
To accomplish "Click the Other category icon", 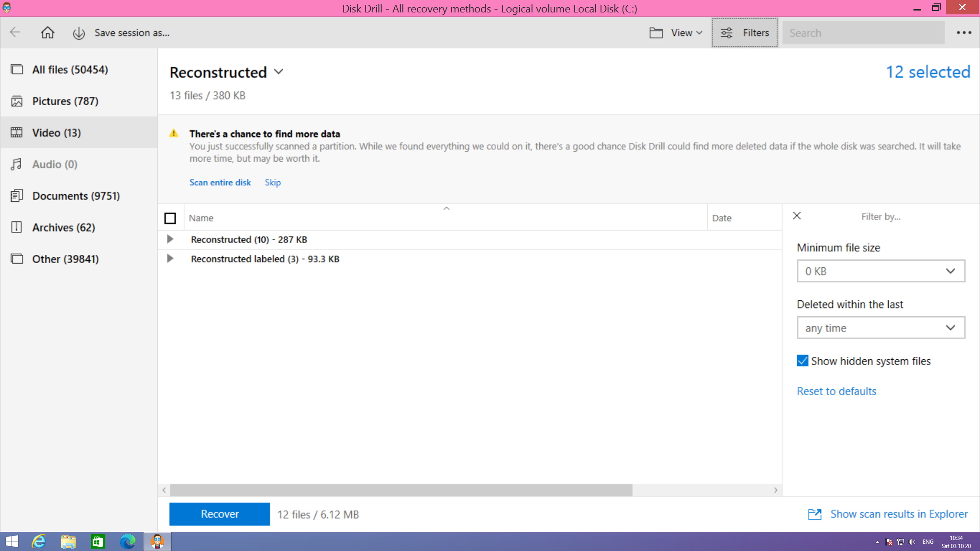I will coord(17,259).
